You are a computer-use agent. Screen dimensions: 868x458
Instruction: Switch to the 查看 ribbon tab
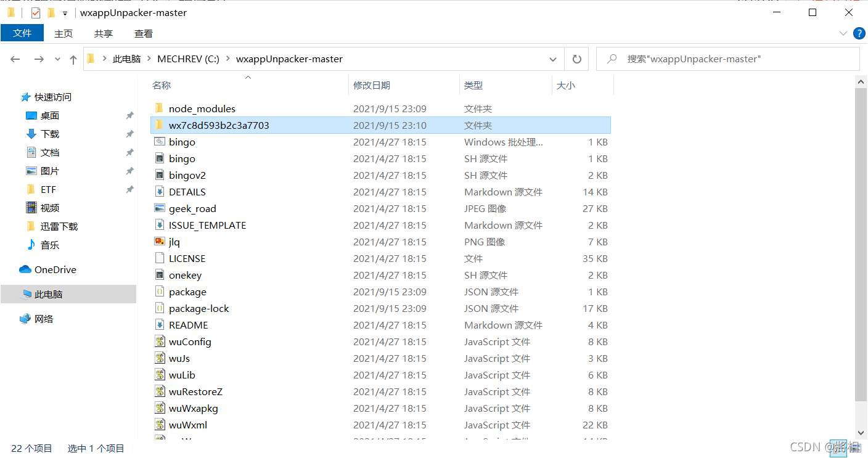tap(143, 33)
